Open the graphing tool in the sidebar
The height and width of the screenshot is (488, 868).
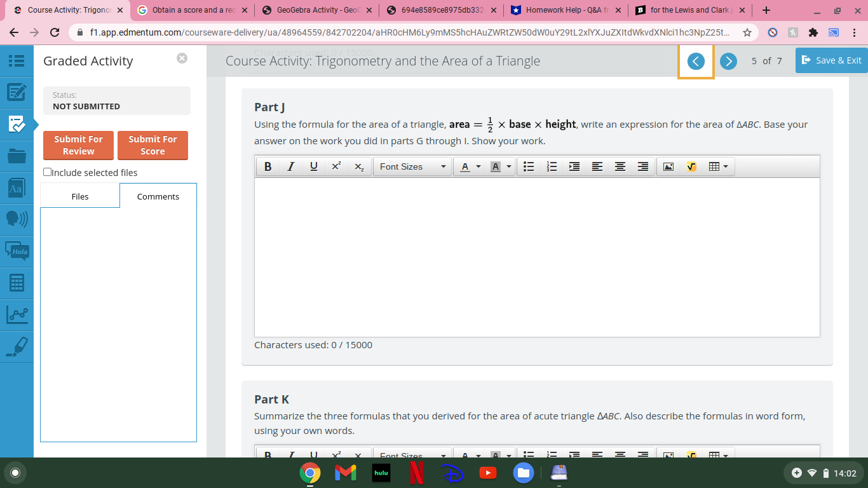[x=16, y=315]
